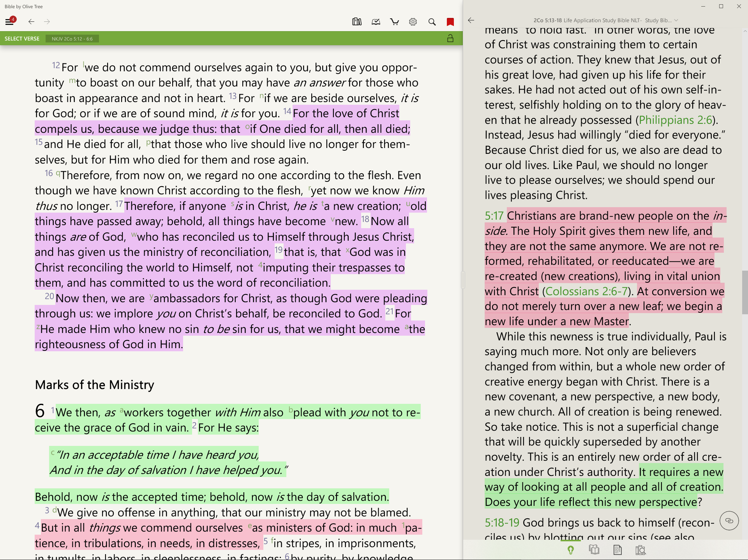Expand the Study Bible title dropdown chevron
Viewport: 748px width, 560px height.
point(676,20)
